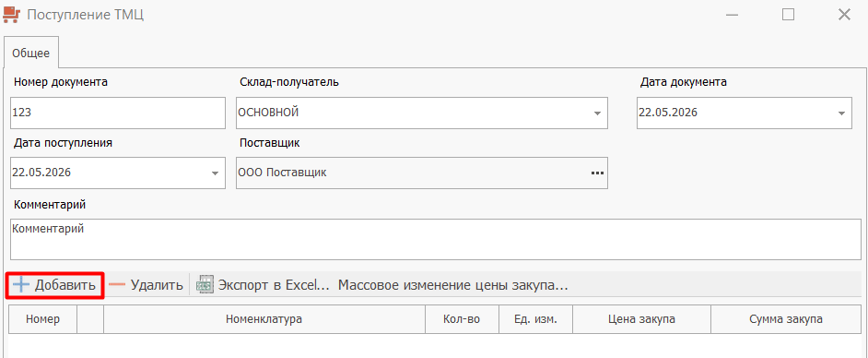Open the Дата документа date picker arrow
Viewport: 868px width, 358px height.
tap(841, 113)
